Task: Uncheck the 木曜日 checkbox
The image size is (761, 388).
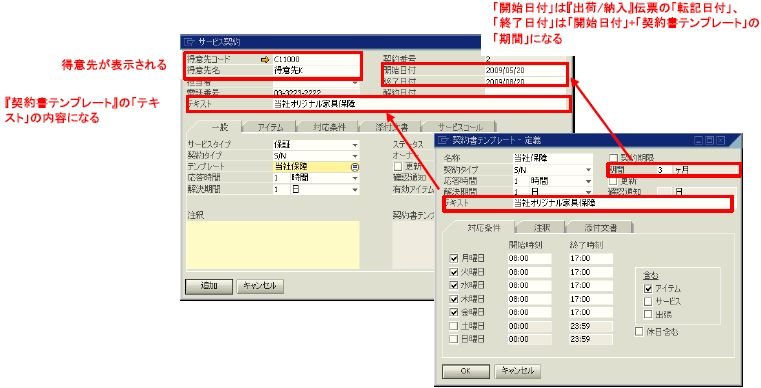Action: (454, 299)
